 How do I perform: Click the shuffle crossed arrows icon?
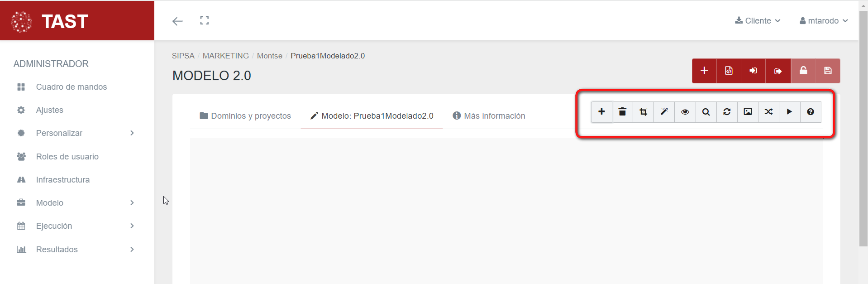pyautogui.click(x=768, y=112)
